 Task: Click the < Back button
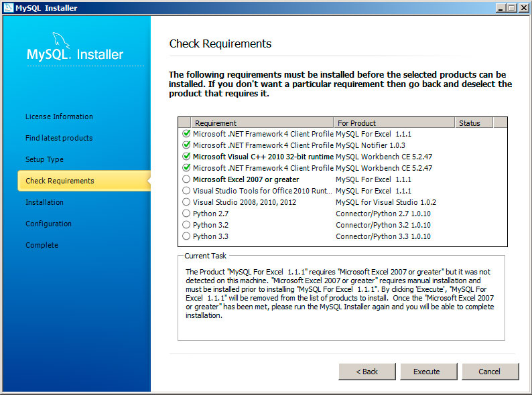point(367,372)
